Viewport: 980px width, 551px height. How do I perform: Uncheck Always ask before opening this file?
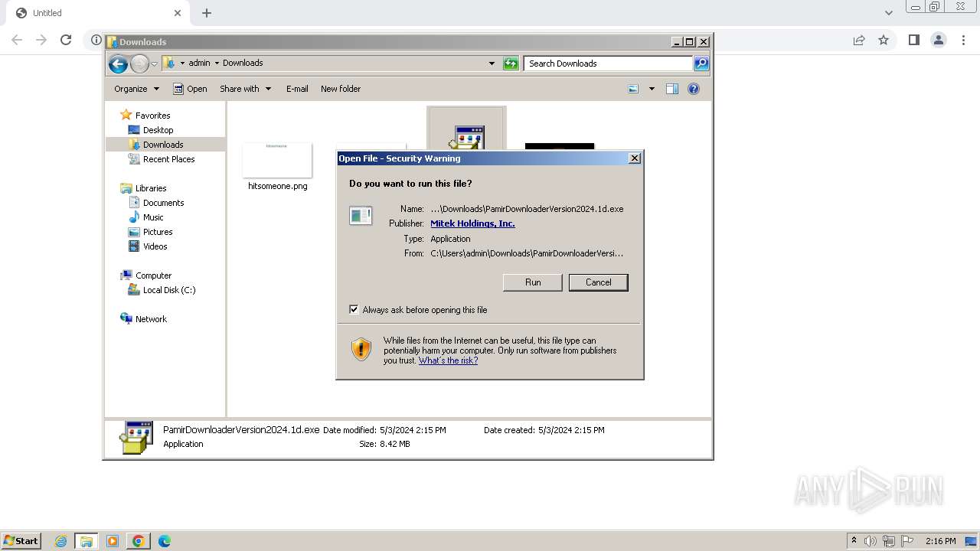(x=354, y=310)
